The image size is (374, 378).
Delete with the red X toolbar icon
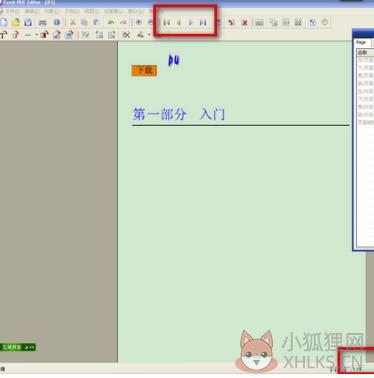click(245, 23)
